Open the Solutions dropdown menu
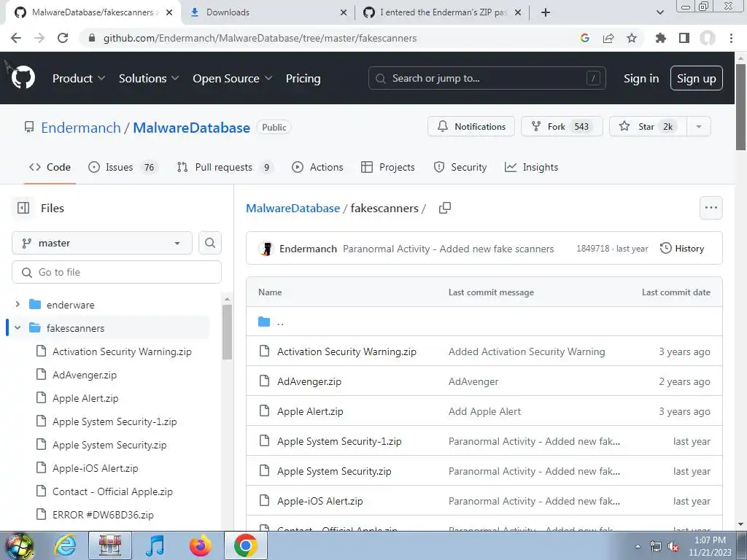 (149, 79)
